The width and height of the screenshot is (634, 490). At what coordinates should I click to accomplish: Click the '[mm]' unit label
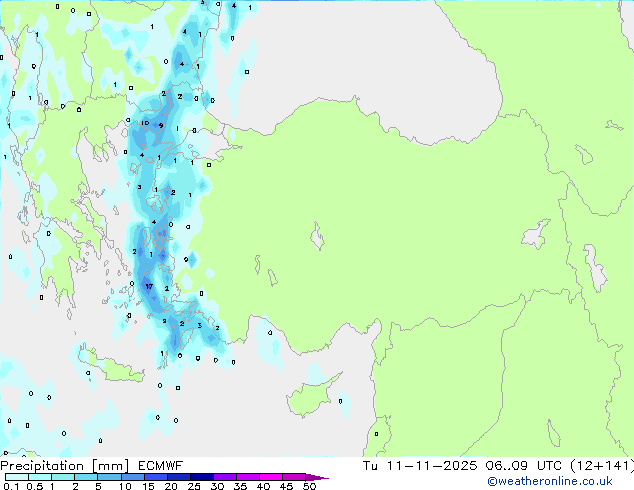tap(110, 466)
